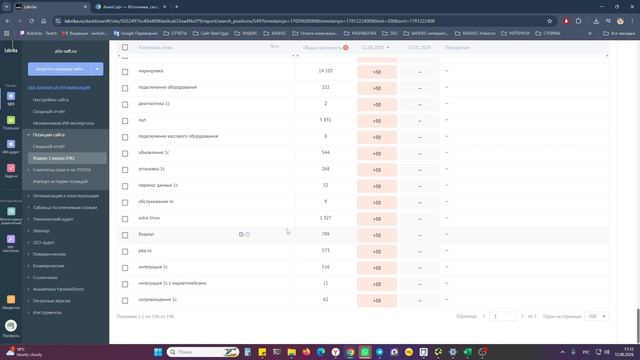Check the интеграция 1с с маркетплейсами checkbox
The image size is (640, 360).
pos(125,284)
